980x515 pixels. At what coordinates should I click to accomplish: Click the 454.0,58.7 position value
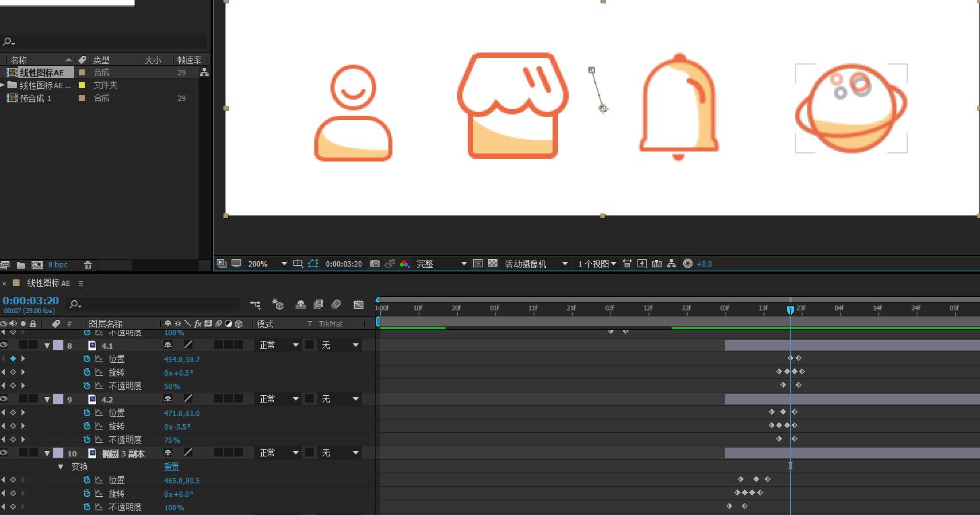point(182,359)
